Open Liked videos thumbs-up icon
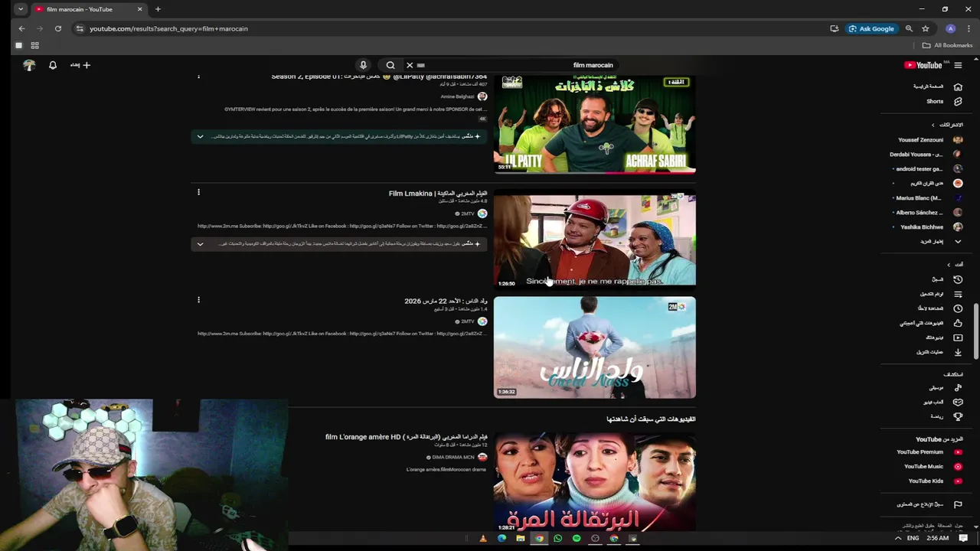This screenshot has width=980, height=551. tap(958, 323)
